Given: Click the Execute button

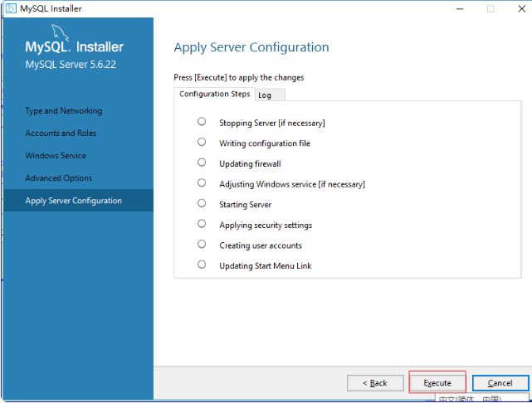Looking at the screenshot, I should pos(437,382).
